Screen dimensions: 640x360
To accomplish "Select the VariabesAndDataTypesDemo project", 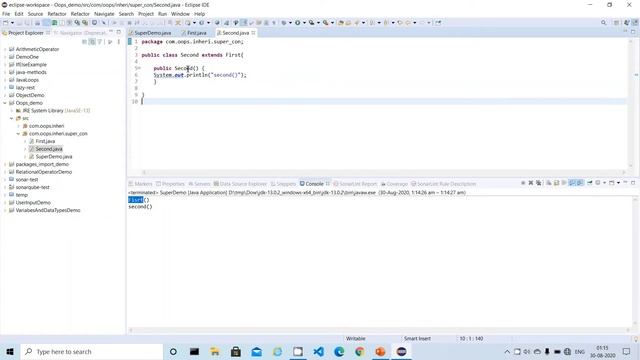I will 48,210.
